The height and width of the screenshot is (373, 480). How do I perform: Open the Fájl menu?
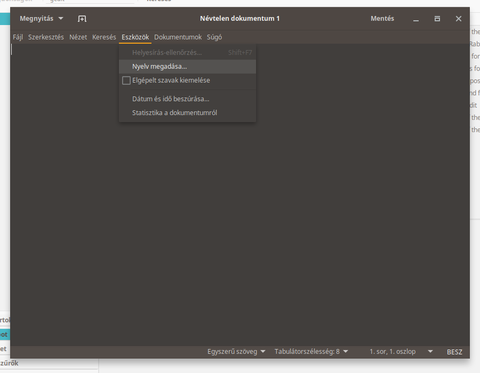point(18,37)
